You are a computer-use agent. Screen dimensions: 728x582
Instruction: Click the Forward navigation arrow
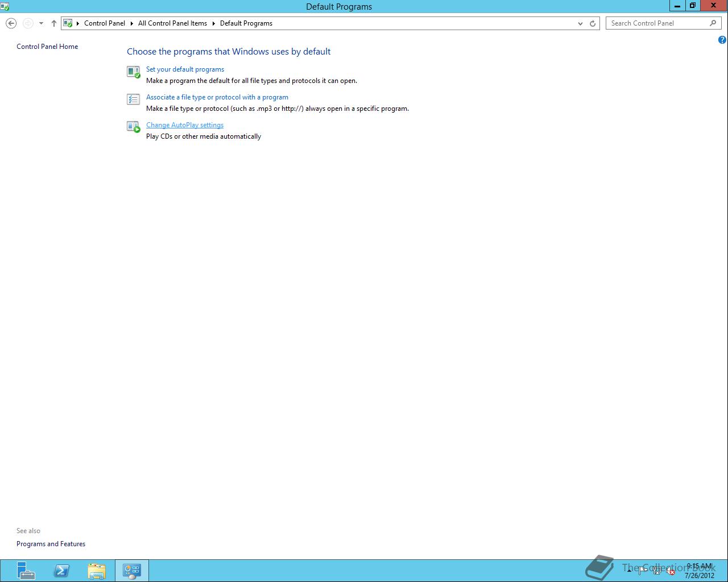[x=28, y=23]
